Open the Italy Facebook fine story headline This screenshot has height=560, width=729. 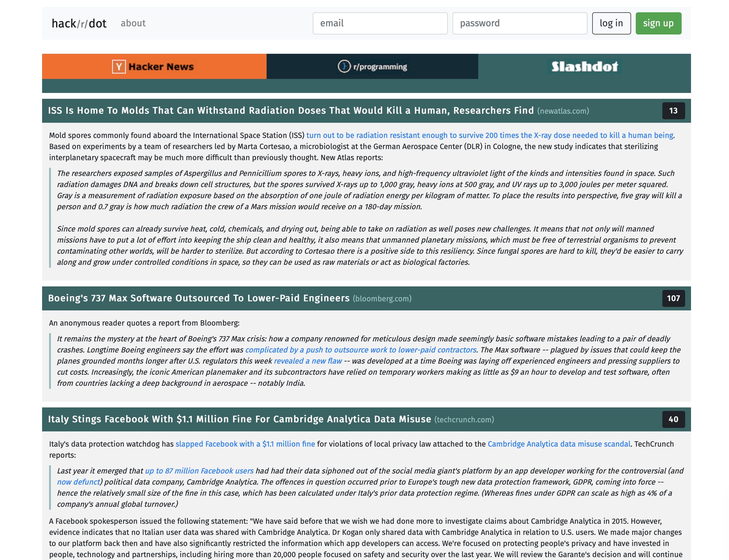coord(239,419)
